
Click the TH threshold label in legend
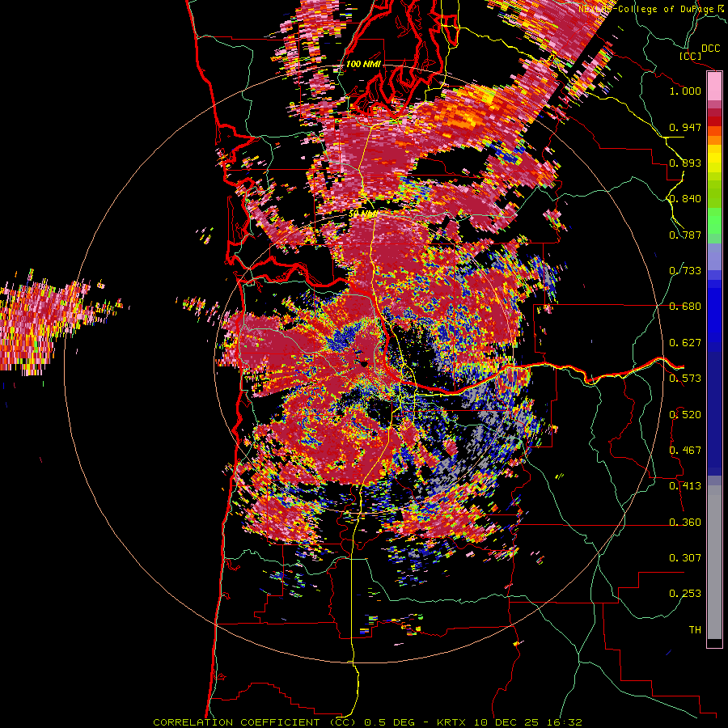(x=695, y=630)
